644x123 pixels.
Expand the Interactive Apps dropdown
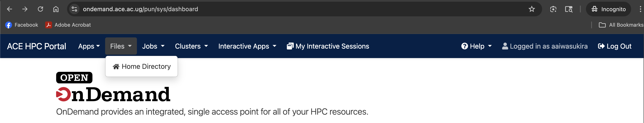[247, 46]
